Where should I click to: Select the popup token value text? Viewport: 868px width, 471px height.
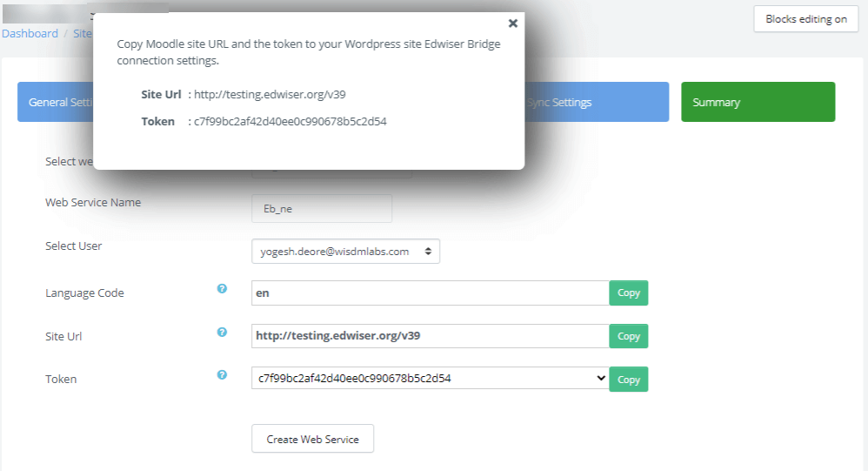point(290,121)
